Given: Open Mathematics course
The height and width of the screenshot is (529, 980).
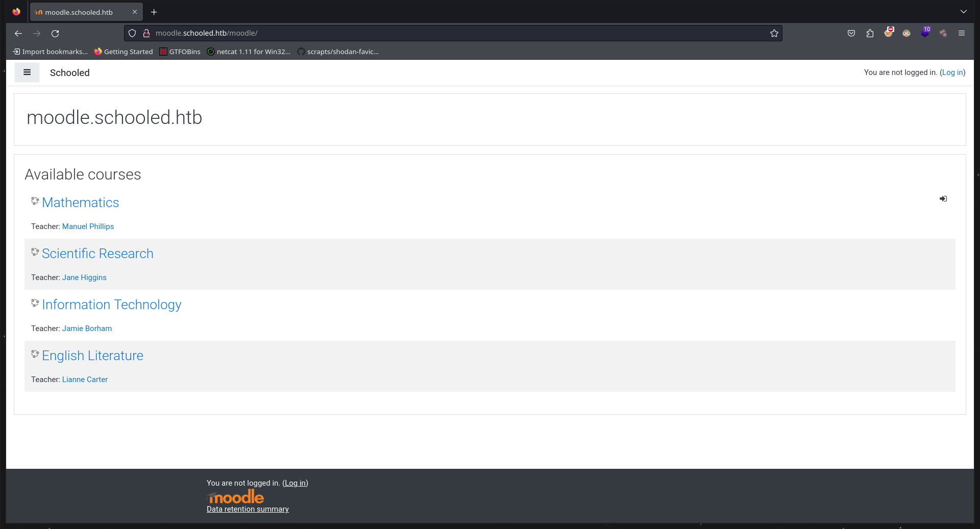Looking at the screenshot, I should (80, 203).
